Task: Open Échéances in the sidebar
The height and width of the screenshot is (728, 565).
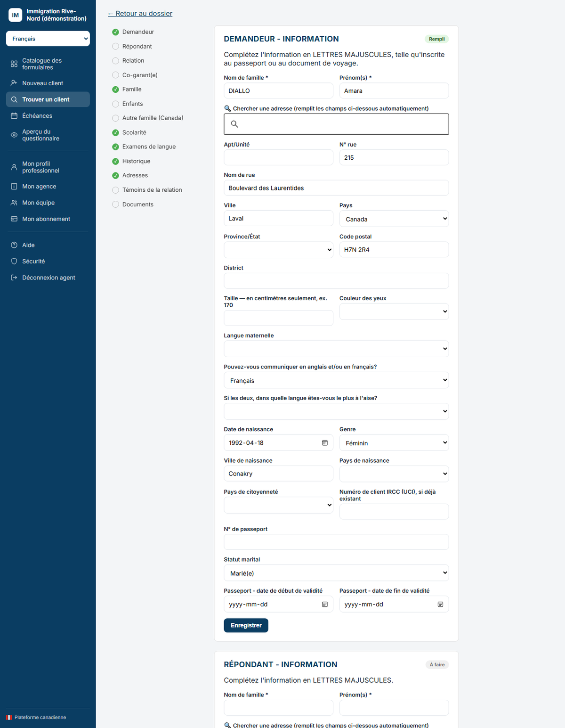Action: pos(48,115)
